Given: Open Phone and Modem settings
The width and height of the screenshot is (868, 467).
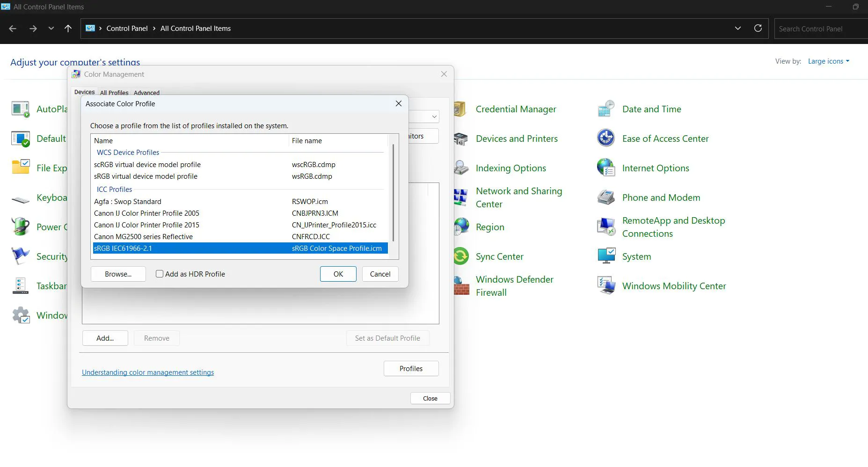Looking at the screenshot, I should (661, 197).
